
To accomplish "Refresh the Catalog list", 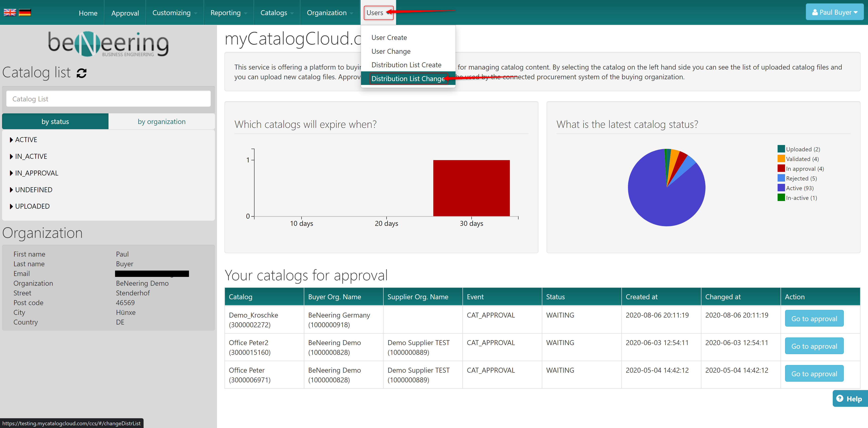I will click(x=82, y=73).
